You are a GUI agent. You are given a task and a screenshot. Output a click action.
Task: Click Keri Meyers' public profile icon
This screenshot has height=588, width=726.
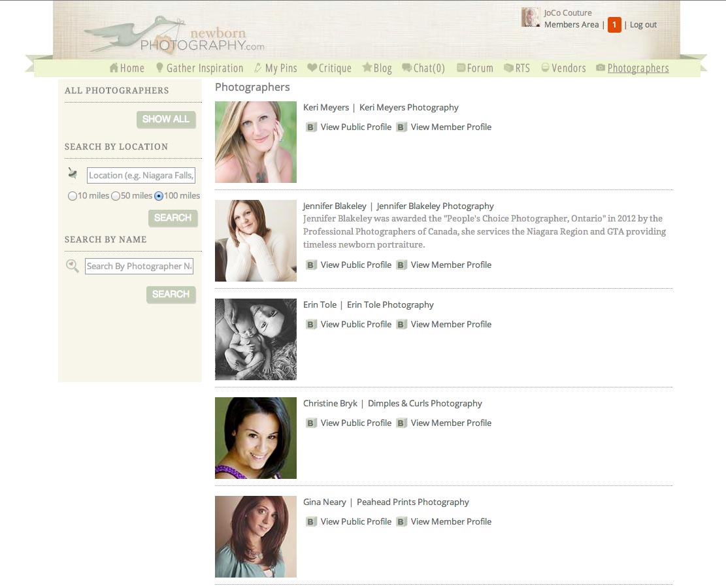[x=312, y=127]
